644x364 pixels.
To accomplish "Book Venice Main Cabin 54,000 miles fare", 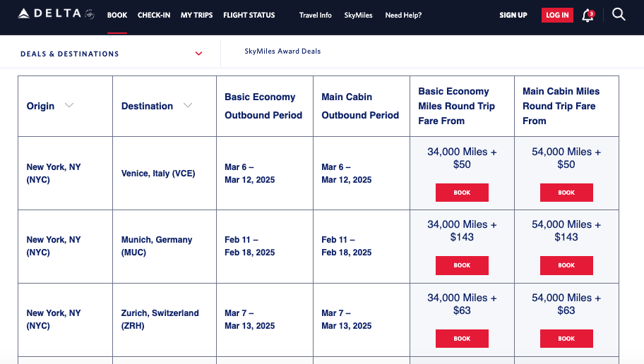I will tap(566, 193).
